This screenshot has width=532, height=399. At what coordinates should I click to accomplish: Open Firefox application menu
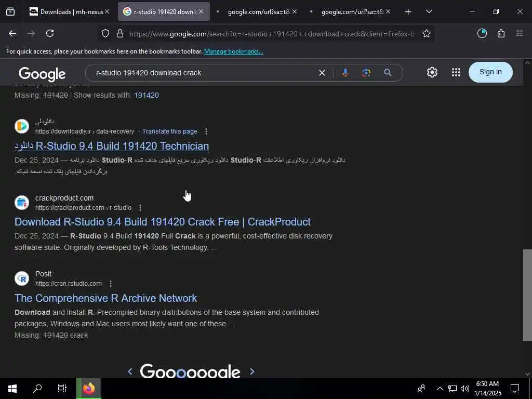tap(520, 33)
